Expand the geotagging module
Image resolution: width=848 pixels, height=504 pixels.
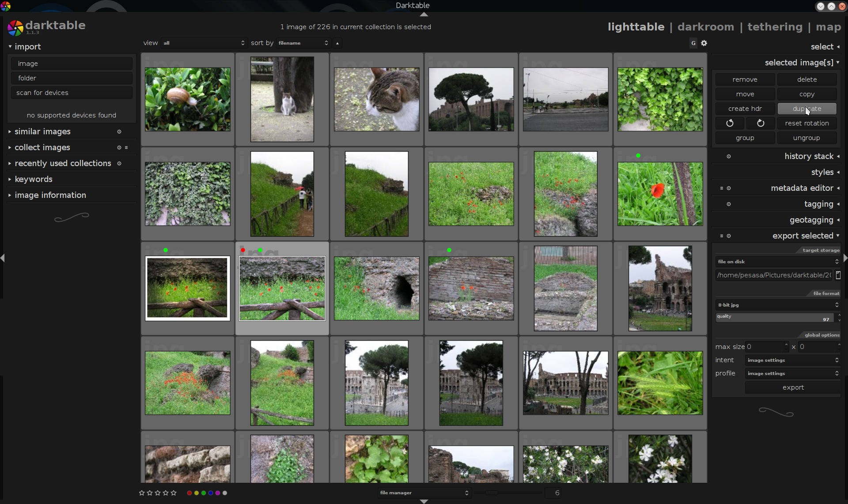(814, 220)
